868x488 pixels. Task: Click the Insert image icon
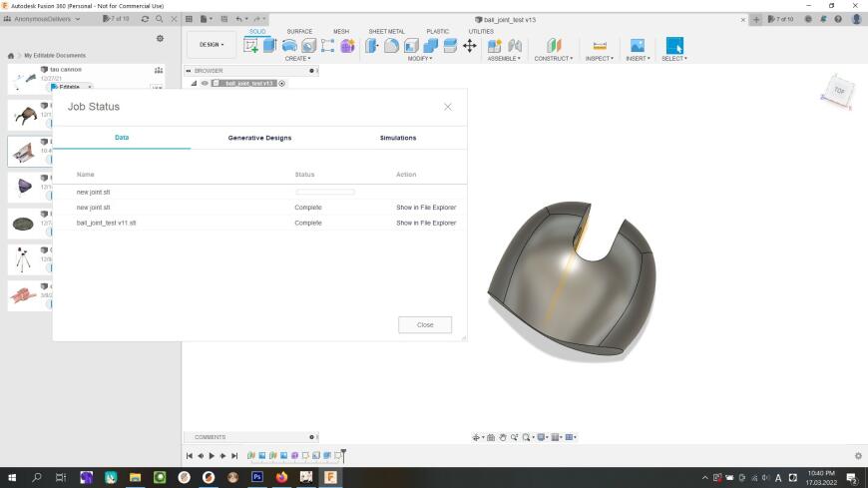[638, 46]
